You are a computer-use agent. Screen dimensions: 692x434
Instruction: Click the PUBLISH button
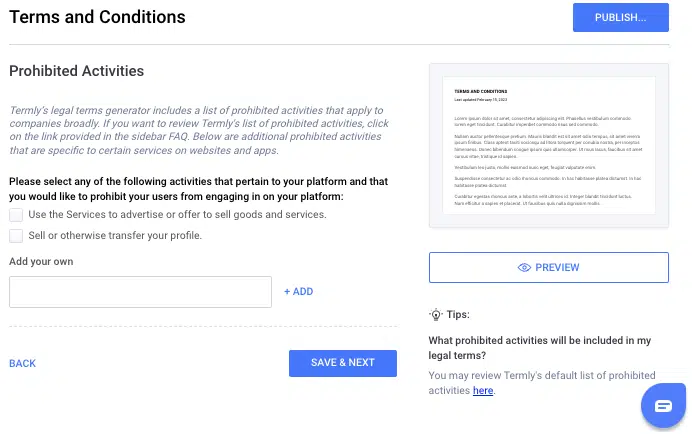click(620, 18)
